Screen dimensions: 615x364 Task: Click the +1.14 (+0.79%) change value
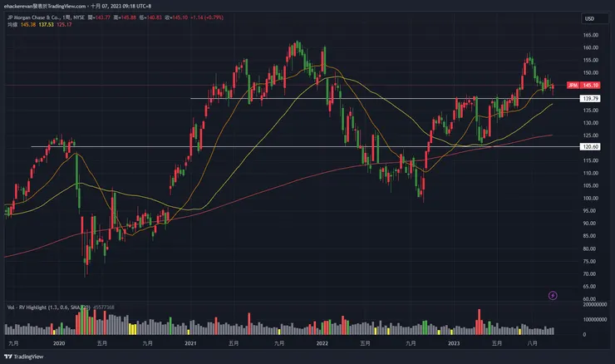207,17
